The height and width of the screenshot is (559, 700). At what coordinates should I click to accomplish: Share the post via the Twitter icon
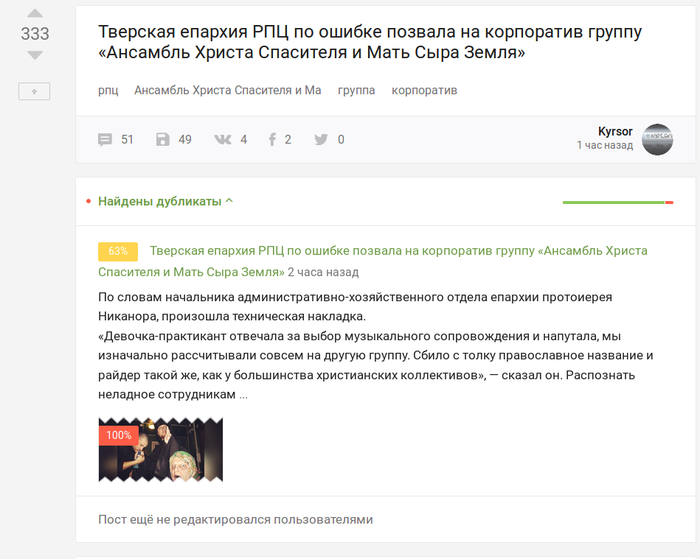[x=321, y=140]
